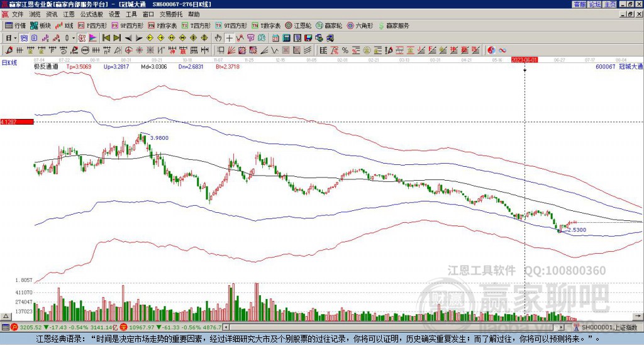Open the 文件 menu

(18, 14)
